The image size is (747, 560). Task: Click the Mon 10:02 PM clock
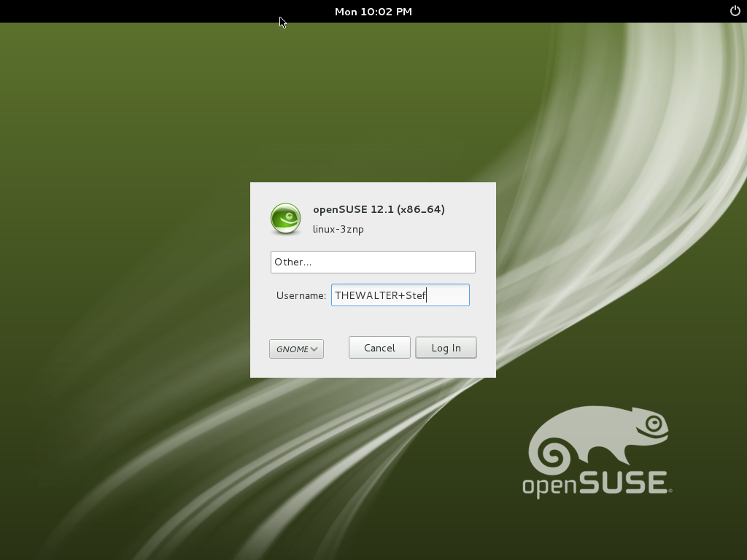373,11
